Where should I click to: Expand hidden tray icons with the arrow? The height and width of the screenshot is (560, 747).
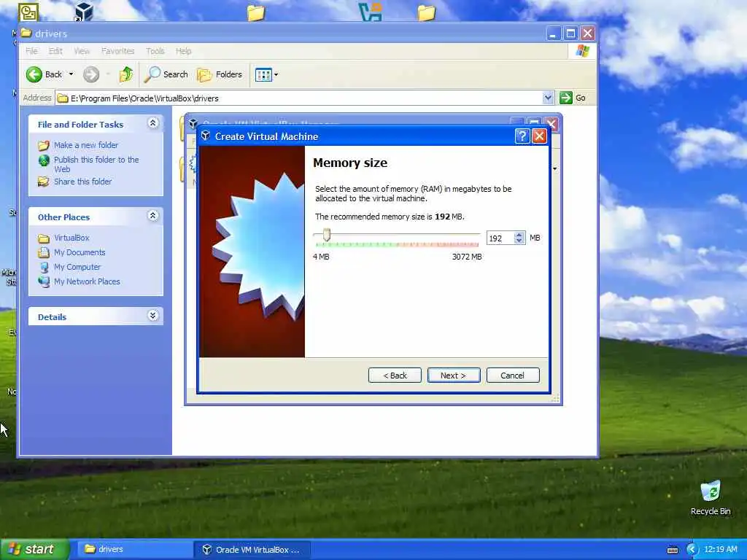(x=692, y=550)
